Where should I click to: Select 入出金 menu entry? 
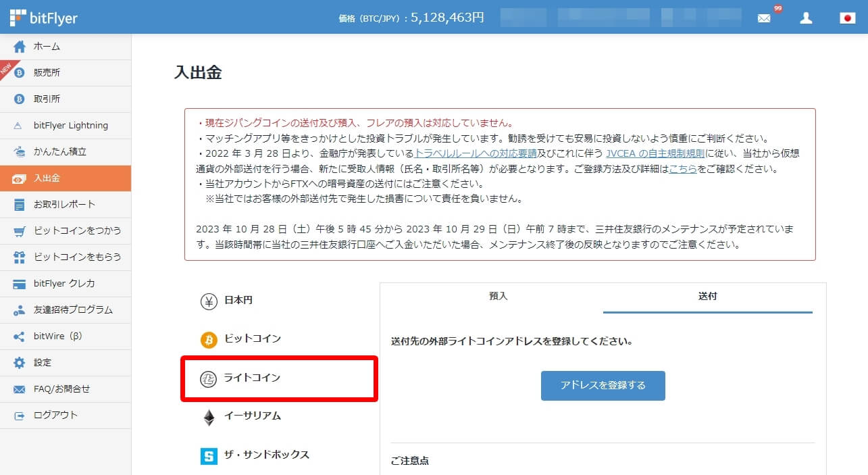click(x=66, y=178)
